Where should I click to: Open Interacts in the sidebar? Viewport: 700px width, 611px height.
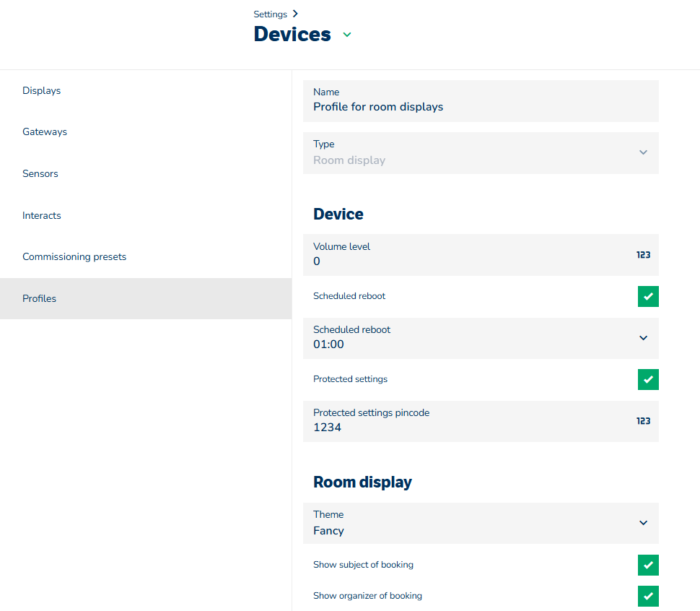point(42,216)
